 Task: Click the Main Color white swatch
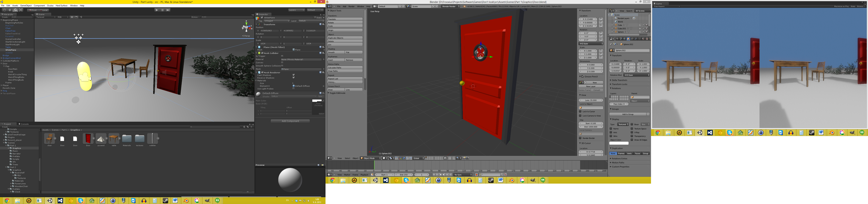[x=316, y=101]
